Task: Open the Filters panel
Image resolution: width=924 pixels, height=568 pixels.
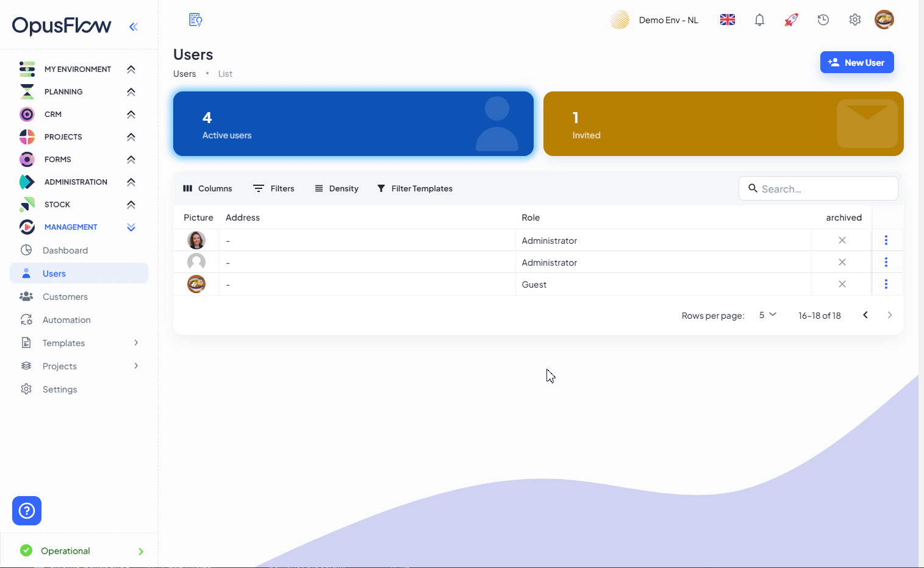Action: [274, 188]
